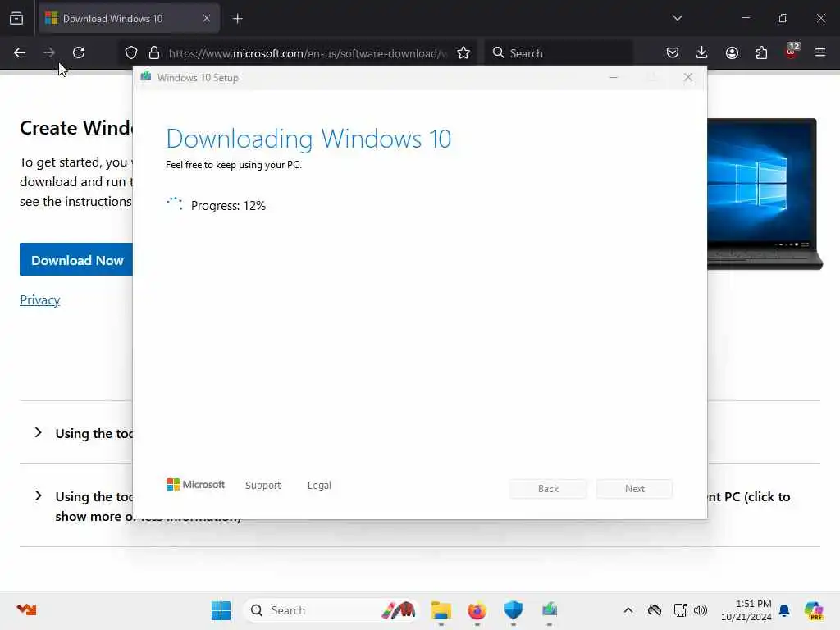Viewport: 840px width, 630px height.
Task: Click the Back button in Setup
Action: tap(548, 489)
